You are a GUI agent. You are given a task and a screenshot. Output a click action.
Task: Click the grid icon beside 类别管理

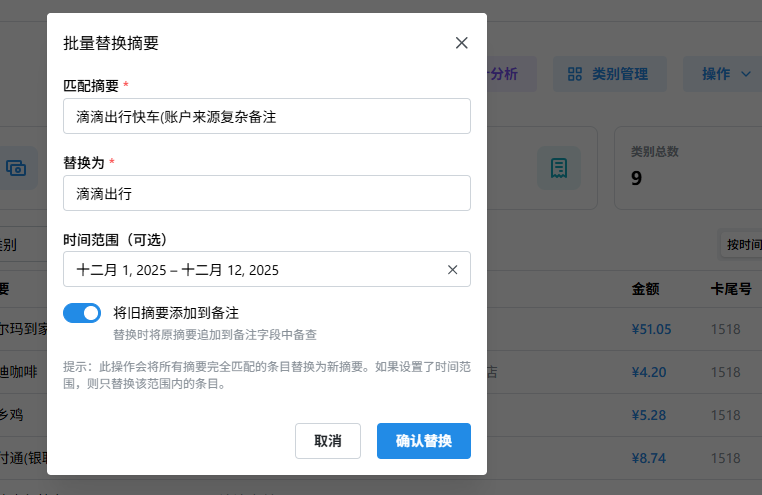click(x=574, y=74)
